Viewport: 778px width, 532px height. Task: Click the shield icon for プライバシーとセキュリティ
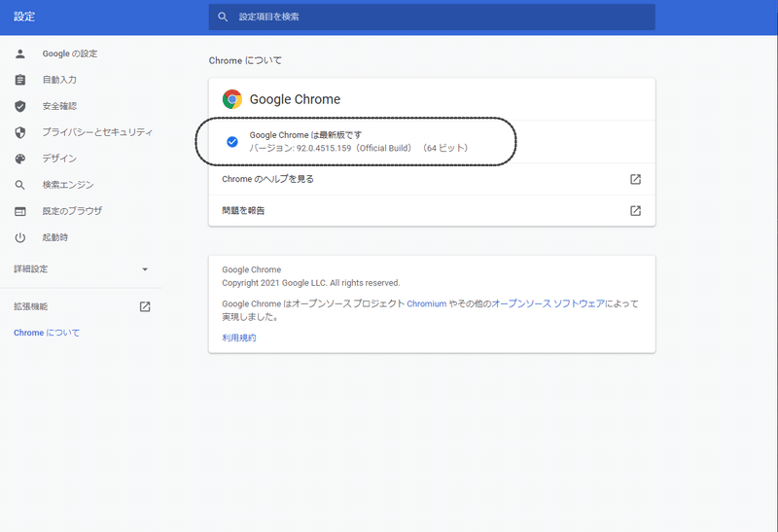[19, 132]
